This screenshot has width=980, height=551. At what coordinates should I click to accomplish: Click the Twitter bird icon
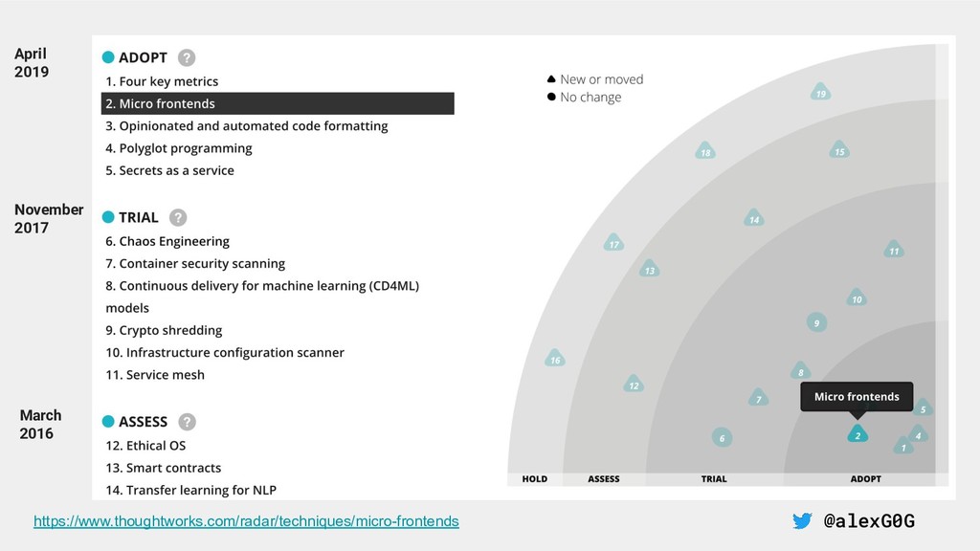[x=802, y=520]
